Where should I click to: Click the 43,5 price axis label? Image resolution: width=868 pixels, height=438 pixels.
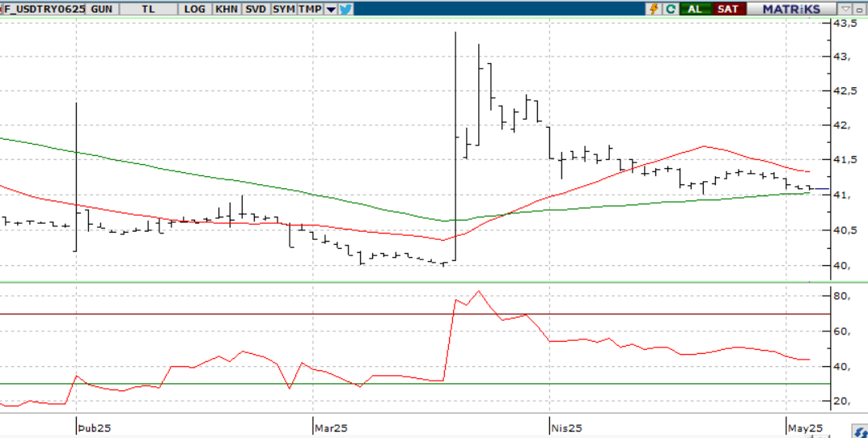846,23
